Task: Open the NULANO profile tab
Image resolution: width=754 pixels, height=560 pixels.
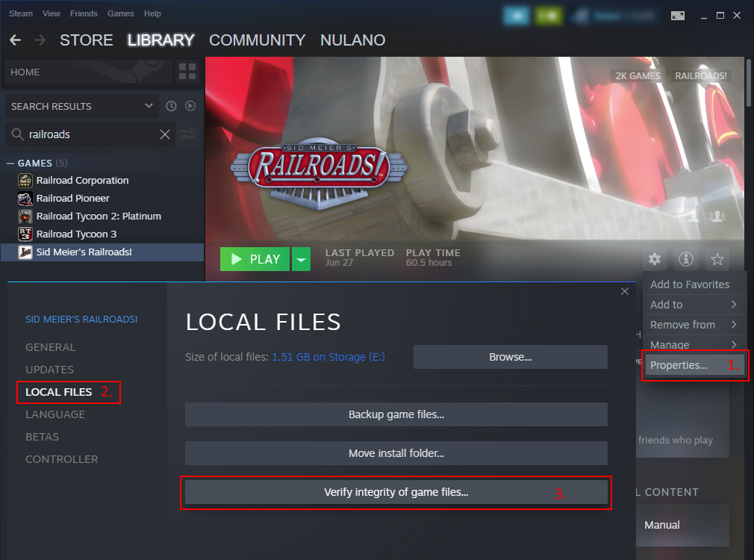Action: click(x=353, y=40)
